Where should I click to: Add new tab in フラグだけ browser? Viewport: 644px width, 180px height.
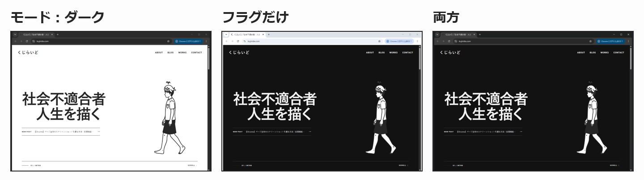pyautogui.click(x=268, y=34)
